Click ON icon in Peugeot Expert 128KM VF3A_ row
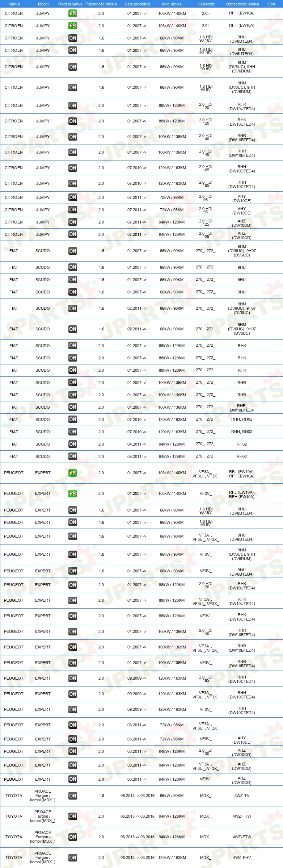The width and height of the screenshot is (283, 868). click(x=73, y=765)
